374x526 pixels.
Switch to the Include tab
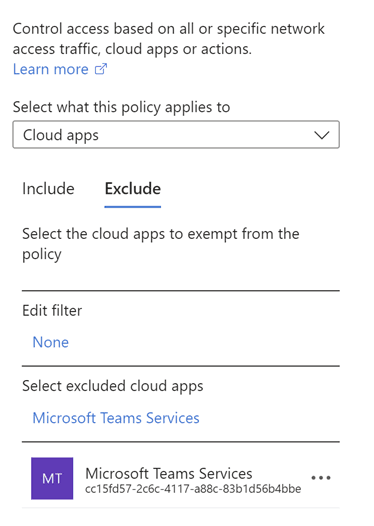point(48,189)
